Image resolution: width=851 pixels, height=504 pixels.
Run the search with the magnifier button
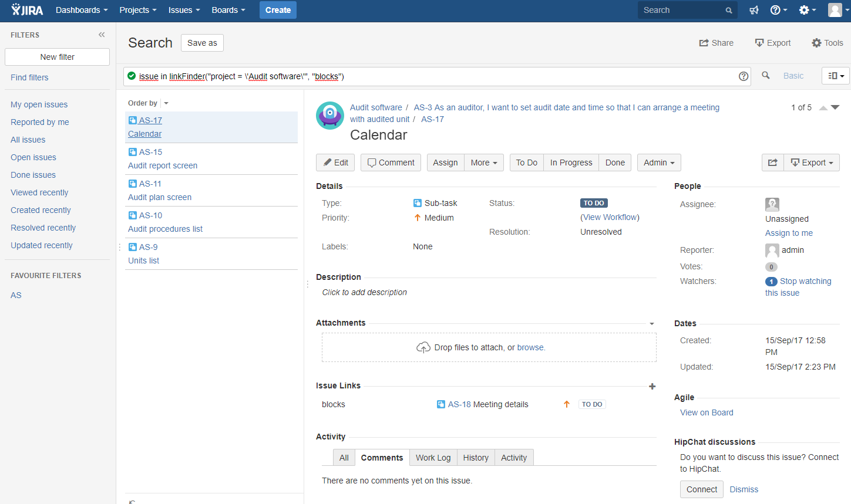pos(766,75)
